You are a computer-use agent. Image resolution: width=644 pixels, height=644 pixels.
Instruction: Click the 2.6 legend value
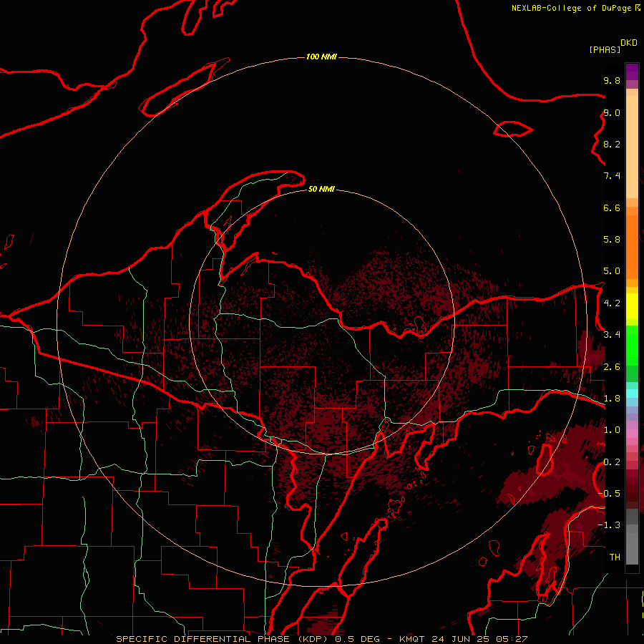pos(612,367)
